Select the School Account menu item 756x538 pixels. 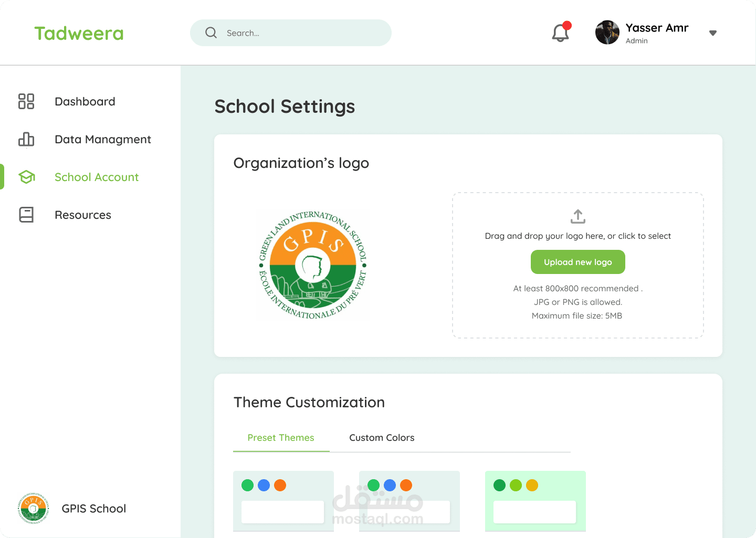97,177
